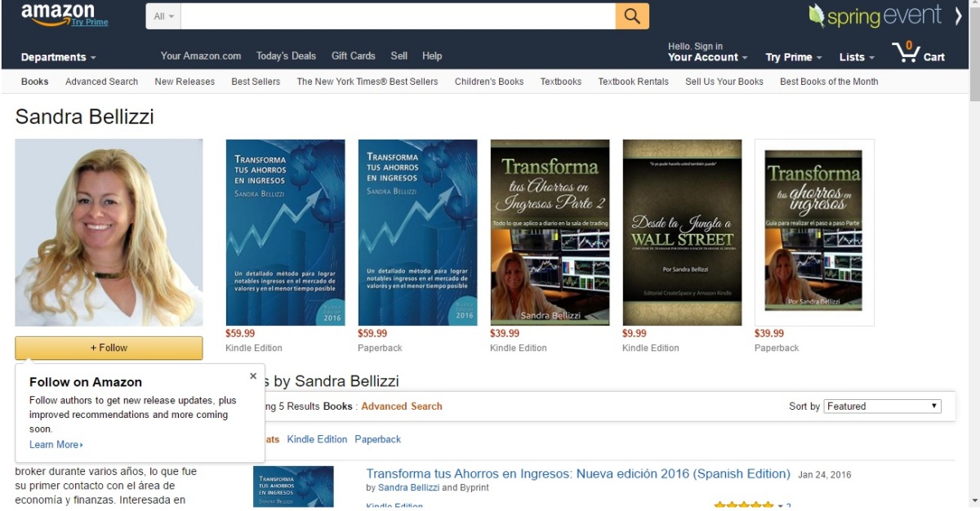The image size is (980, 511).
Task: Open the Transforma tus Ahorros Parte 2 cover
Action: 550,233
